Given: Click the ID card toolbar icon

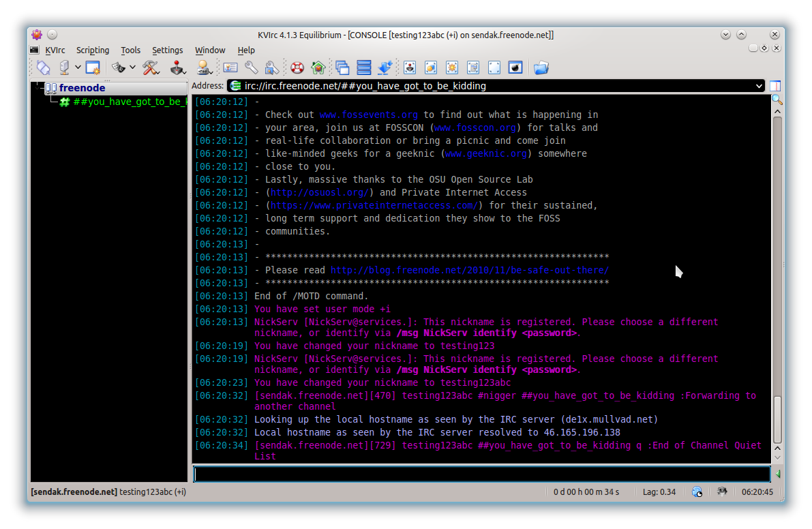Looking at the screenshot, I should coord(230,67).
